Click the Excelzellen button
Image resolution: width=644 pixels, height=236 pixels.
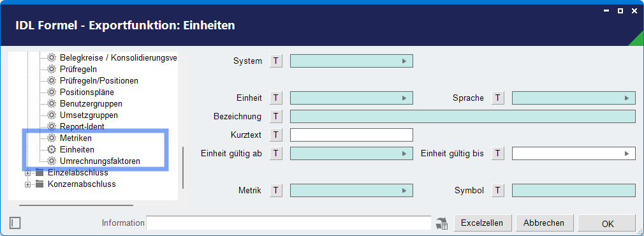(482, 223)
